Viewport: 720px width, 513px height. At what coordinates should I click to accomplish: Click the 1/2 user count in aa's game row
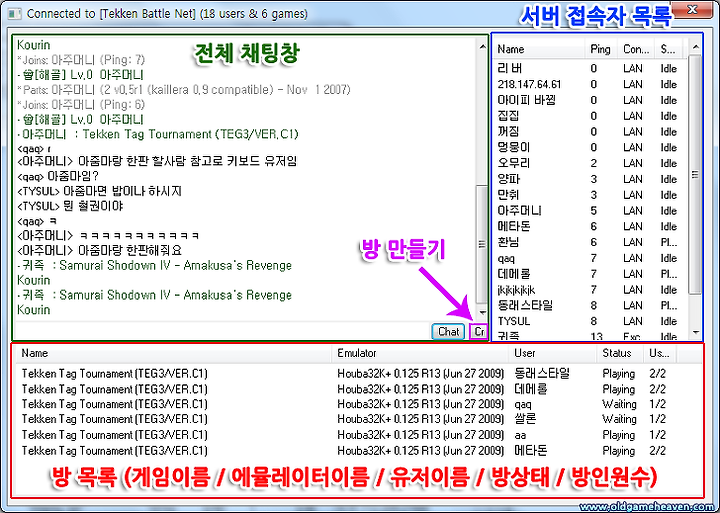[658, 435]
